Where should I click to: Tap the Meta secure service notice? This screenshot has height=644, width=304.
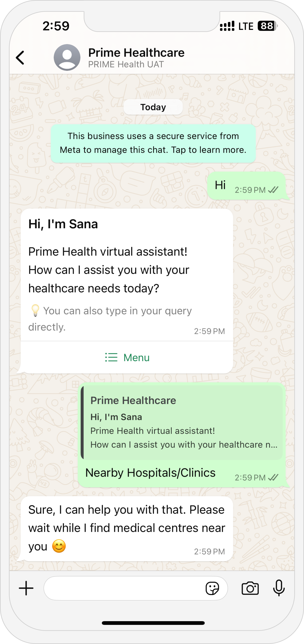153,143
